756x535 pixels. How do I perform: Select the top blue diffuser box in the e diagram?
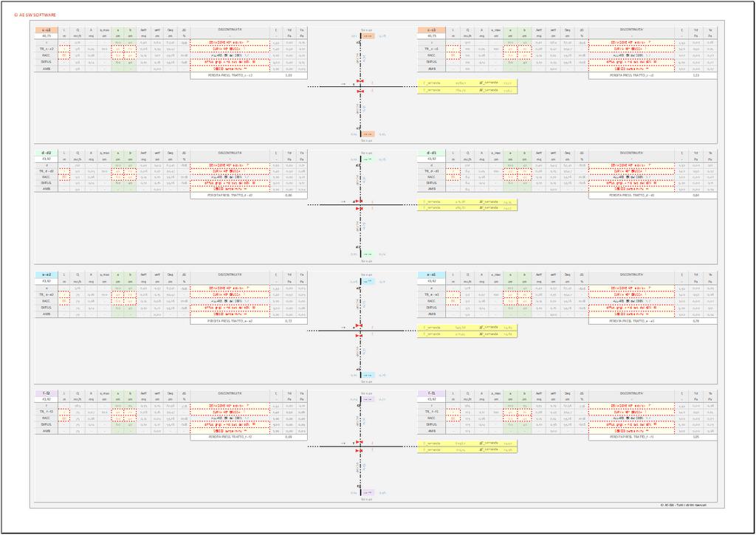pyautogui.click(x=367, y=281)
